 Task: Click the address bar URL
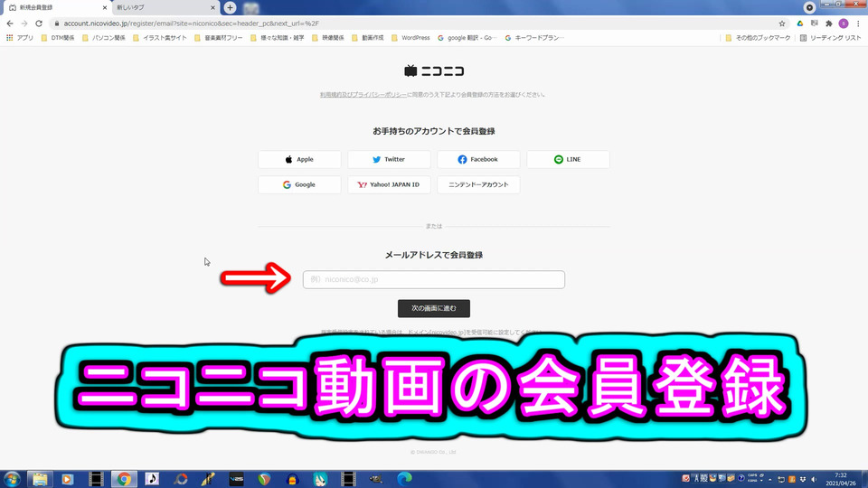point(191,23)
